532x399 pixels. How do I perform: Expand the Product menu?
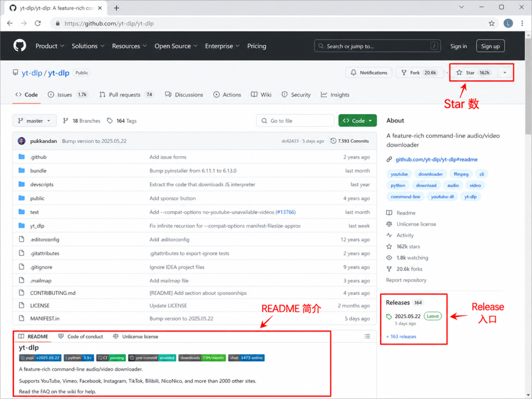click(x=50, y=46)
